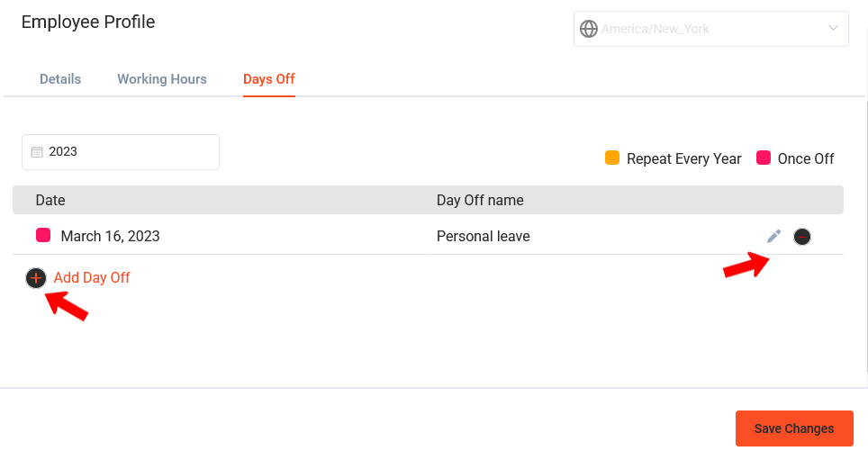Select the March 16, 2023 date entry
The height and width of the screenshot is (460, 868).
coord(110,237)
